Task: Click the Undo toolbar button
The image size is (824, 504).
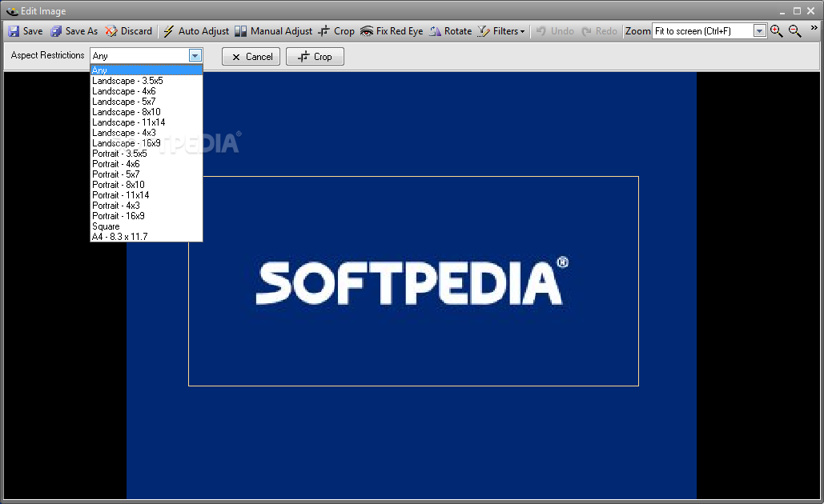Action: click(555, 31)
